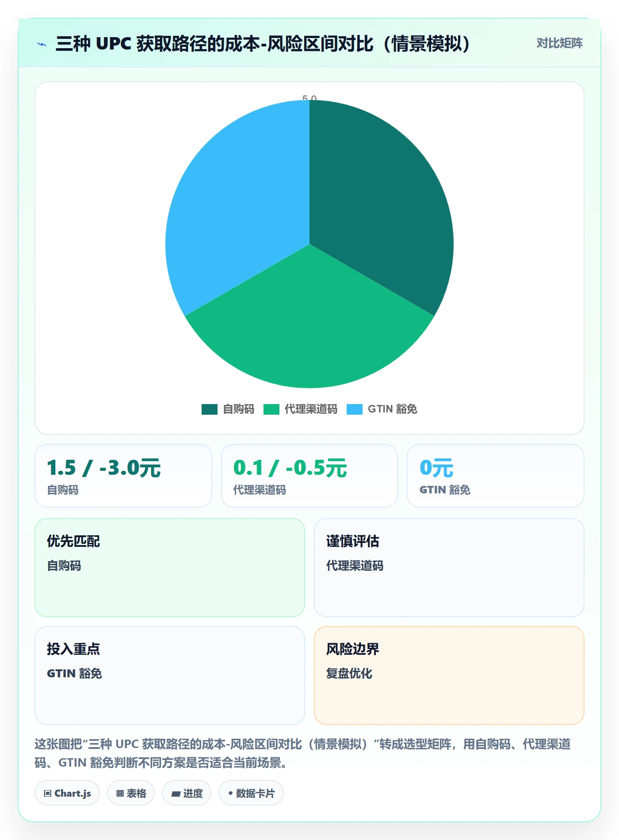Select the 投入重点 matrix card

pos(170,676)
